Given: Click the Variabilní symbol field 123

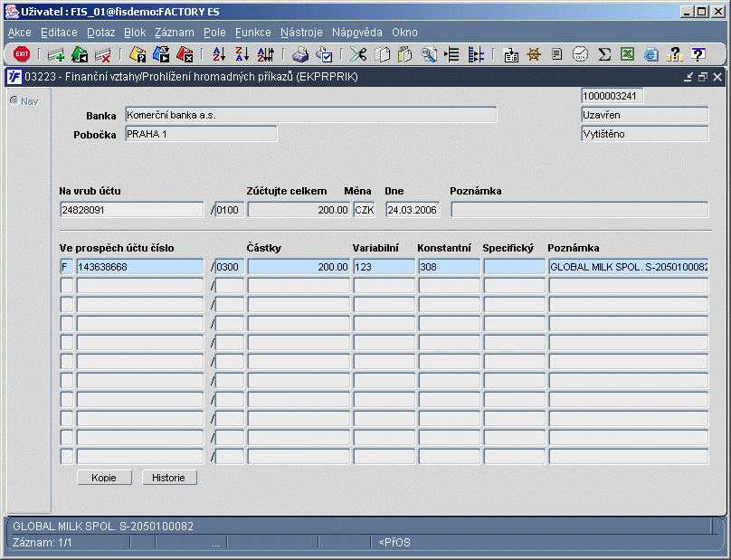Looking at the screenshot, I should pos(384,267).
